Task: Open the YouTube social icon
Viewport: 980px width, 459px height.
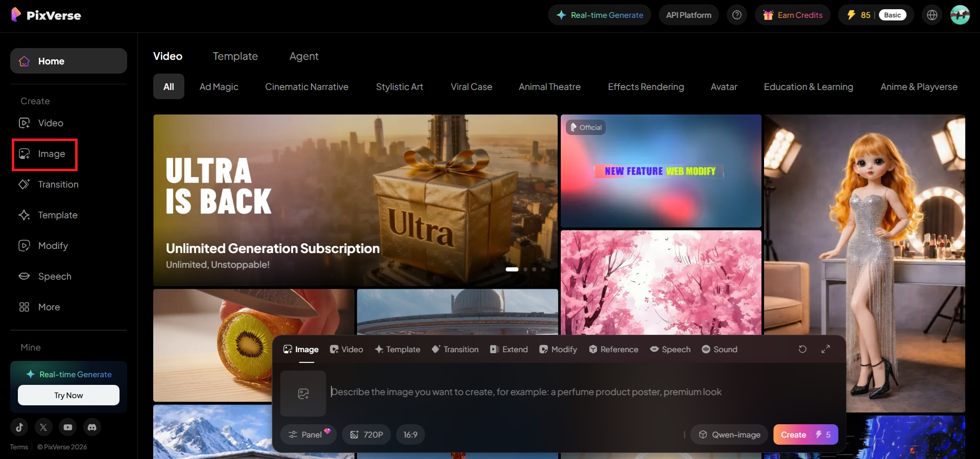Action: tap(68, 427)
